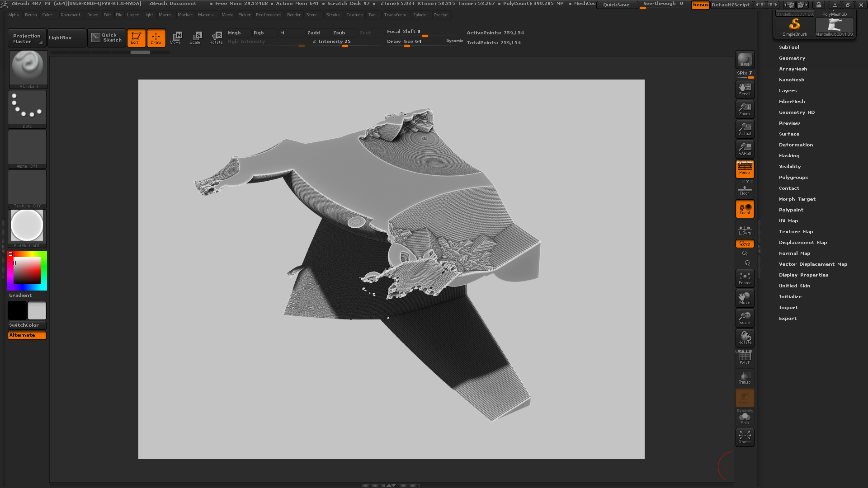Select the top shelf Move tool
This screenshot has width=868, height=488.
(176, 38)
